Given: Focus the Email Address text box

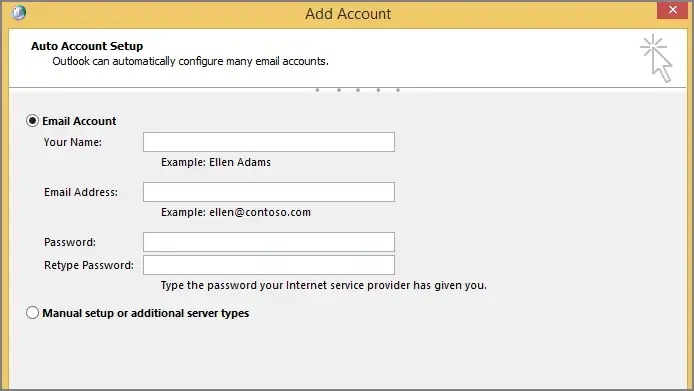Looking at the screenshot, I should click(269, 192).
